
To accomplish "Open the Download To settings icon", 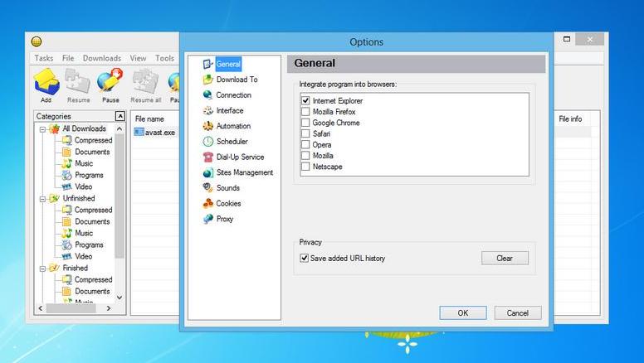I will (208, 80).
